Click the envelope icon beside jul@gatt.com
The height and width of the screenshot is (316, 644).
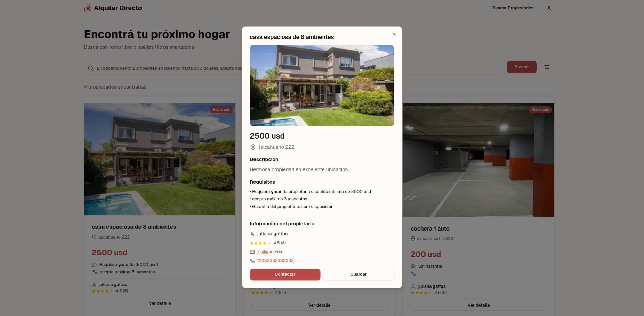pyautogui.click(x=252, y=252)
